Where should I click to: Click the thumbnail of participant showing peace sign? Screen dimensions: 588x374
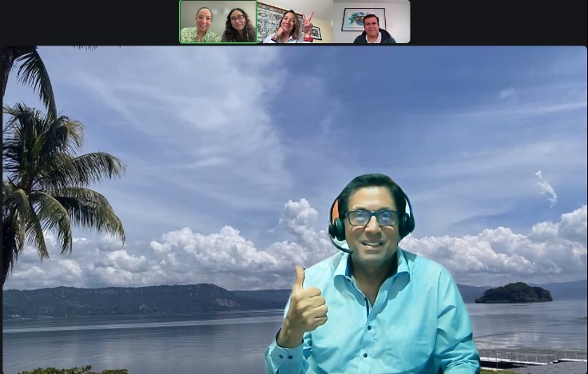[294, 22]
